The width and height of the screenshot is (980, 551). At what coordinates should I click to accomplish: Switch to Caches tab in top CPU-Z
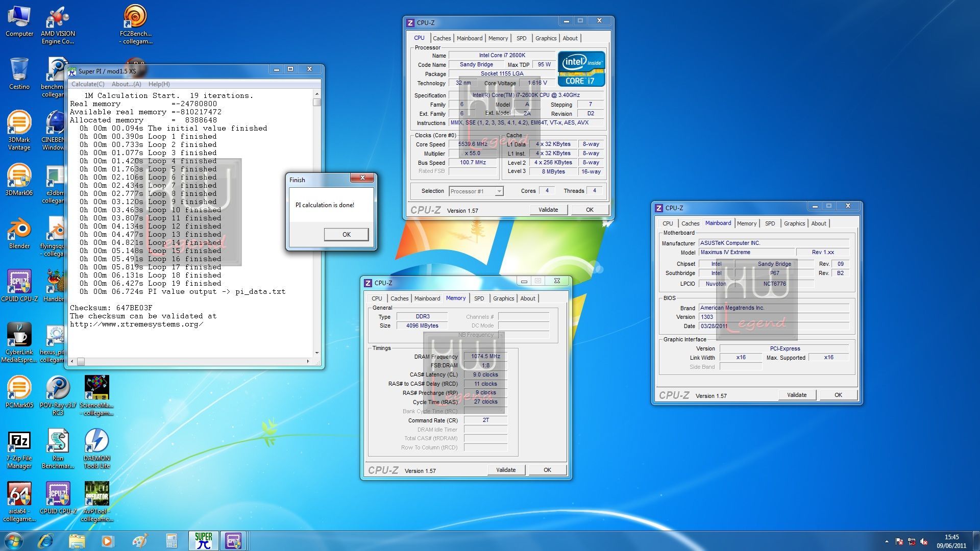coord(442,38)
